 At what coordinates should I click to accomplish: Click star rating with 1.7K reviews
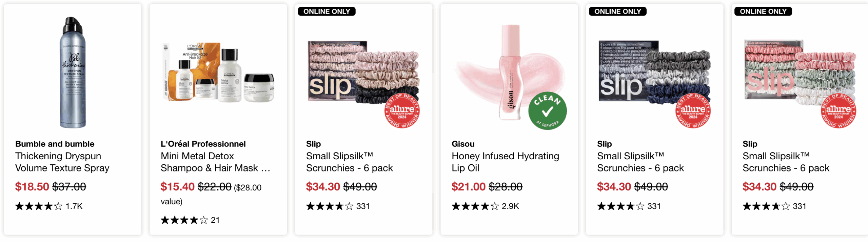(39, 206)
